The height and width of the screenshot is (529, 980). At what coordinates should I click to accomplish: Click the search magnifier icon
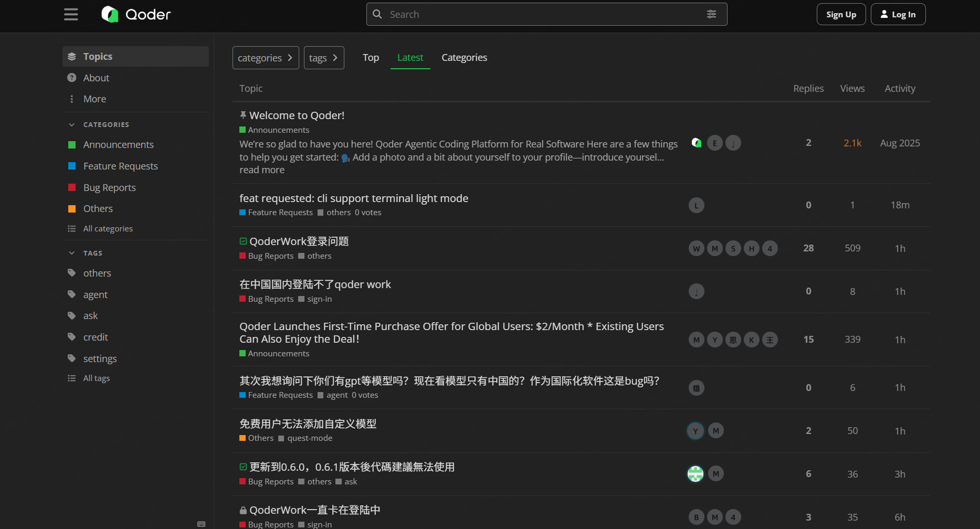377,14
